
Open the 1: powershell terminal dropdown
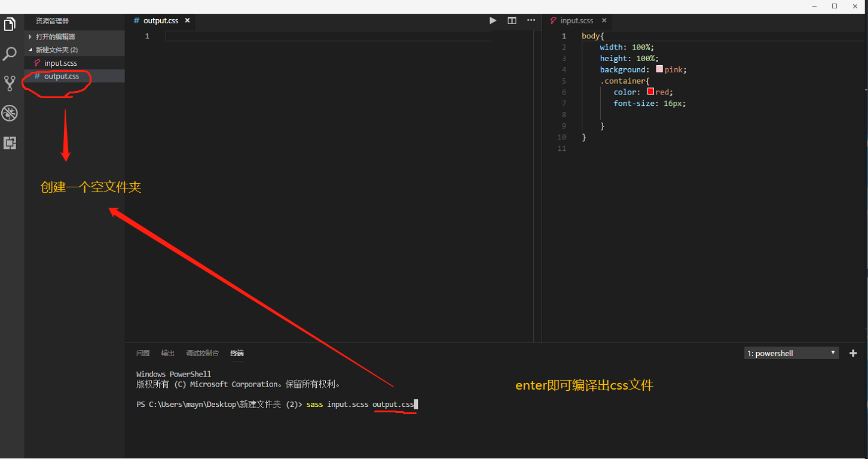[x=791, y=353]
